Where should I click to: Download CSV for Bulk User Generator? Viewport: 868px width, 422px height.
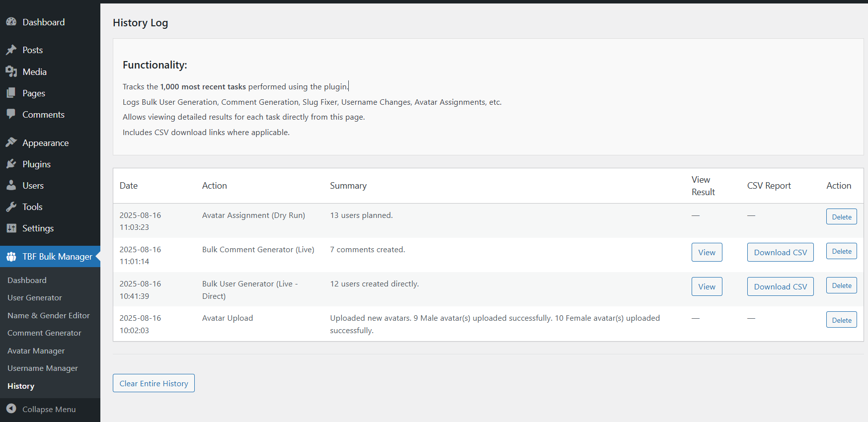(780, 286)
